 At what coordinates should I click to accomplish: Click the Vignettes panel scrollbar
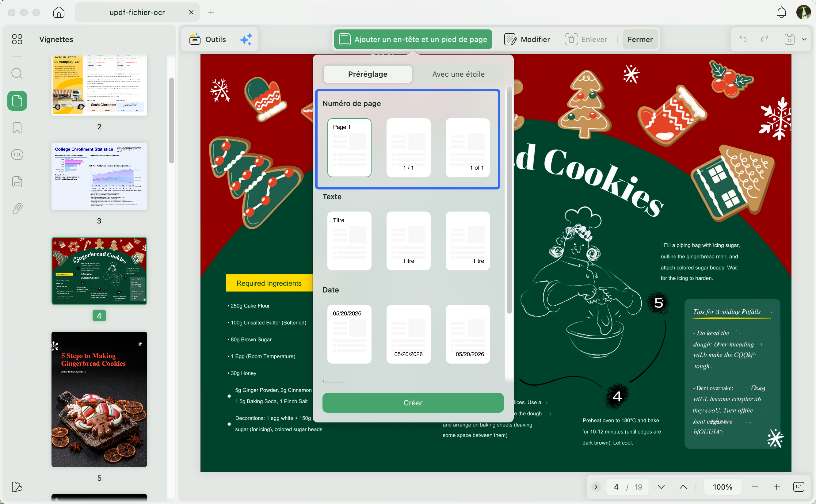(172, 120)
